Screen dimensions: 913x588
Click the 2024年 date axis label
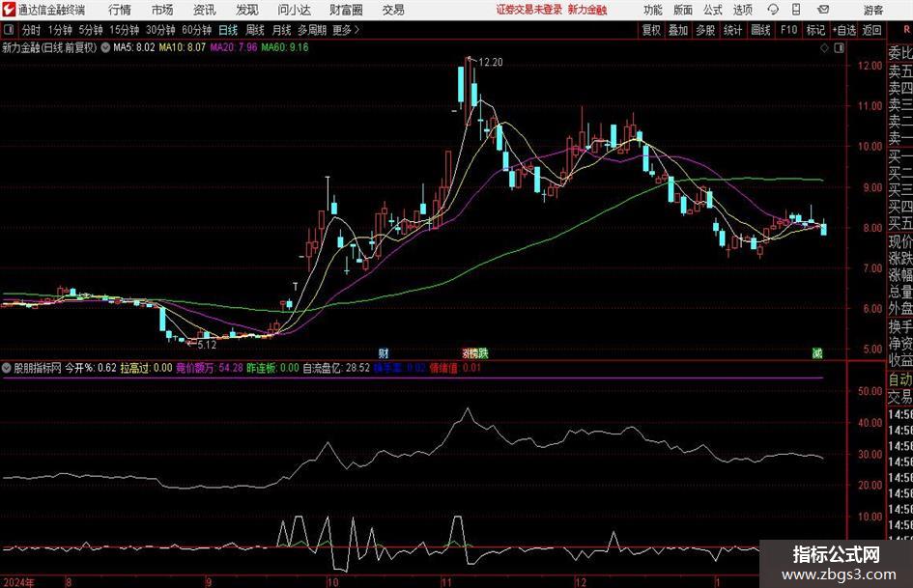(x=18, y=581)
